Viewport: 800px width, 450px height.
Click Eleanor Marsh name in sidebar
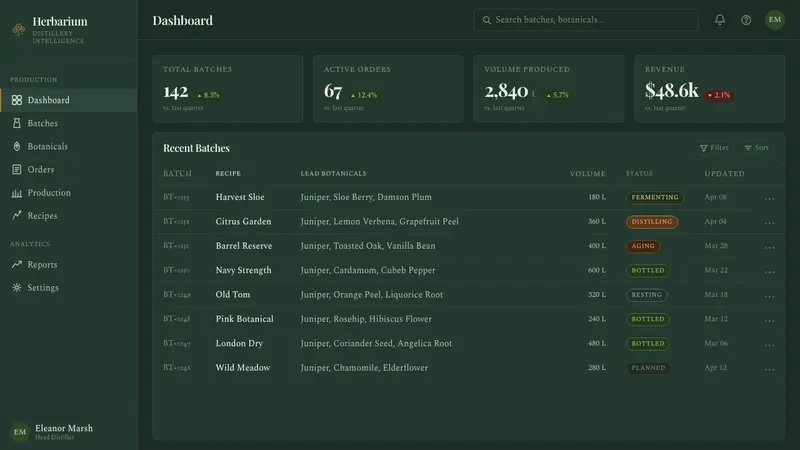(64, 429)
